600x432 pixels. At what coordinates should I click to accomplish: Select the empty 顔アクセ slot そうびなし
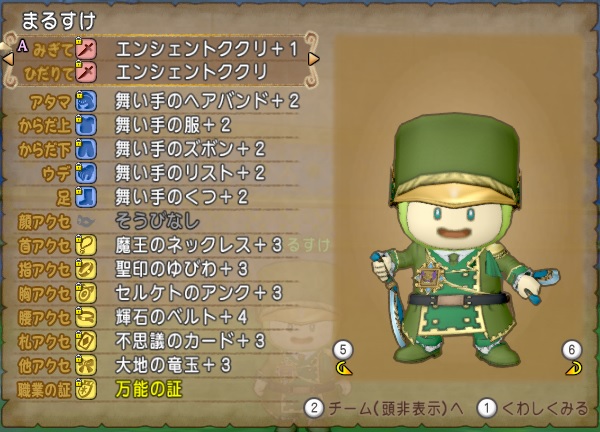click(x=157, y=221)
